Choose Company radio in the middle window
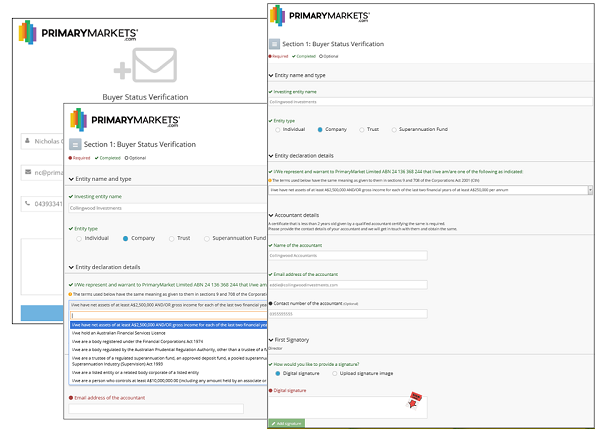The height and width of the screenshot is (433, 600). click(x=125, y=239)
